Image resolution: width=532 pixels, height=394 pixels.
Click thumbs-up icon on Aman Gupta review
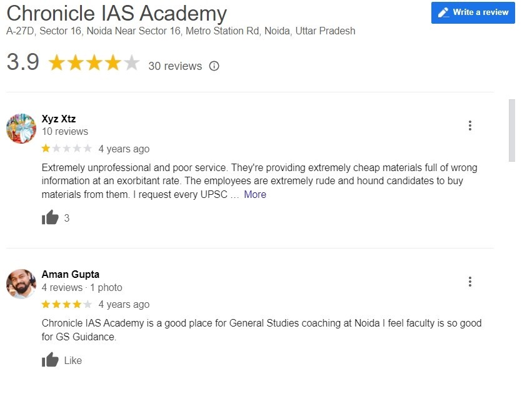click(50, 360)
